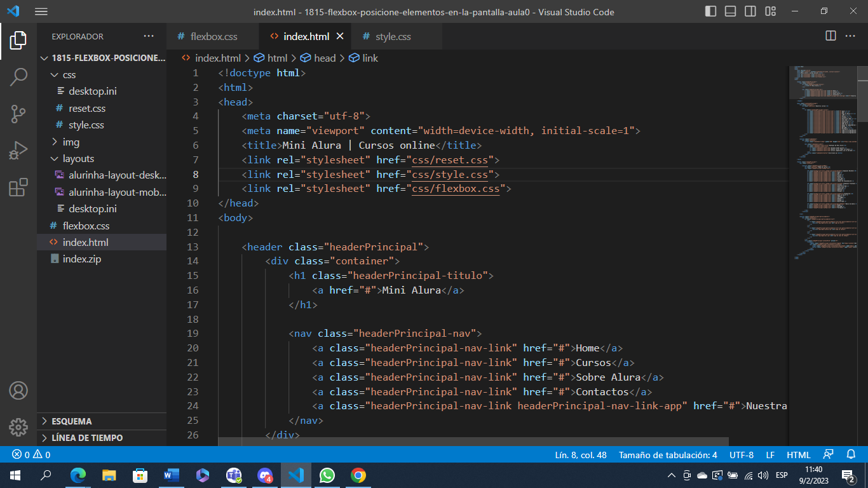Viewport: 868px width, 488px height.
Task: Select index.zip in the explorer
Action: (102, 259)
